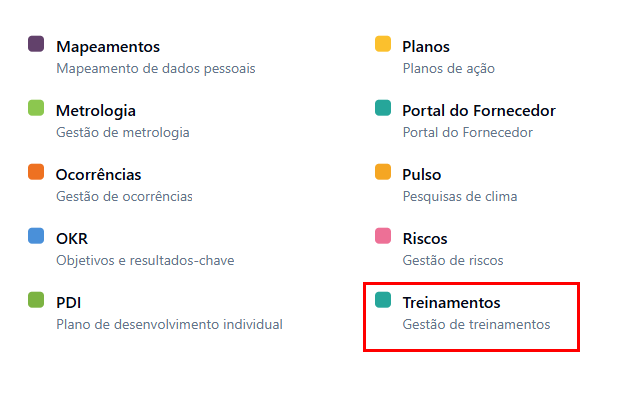Open the Mapeamentos module
This screenshot has width=621, height=413.
point(108,47)
